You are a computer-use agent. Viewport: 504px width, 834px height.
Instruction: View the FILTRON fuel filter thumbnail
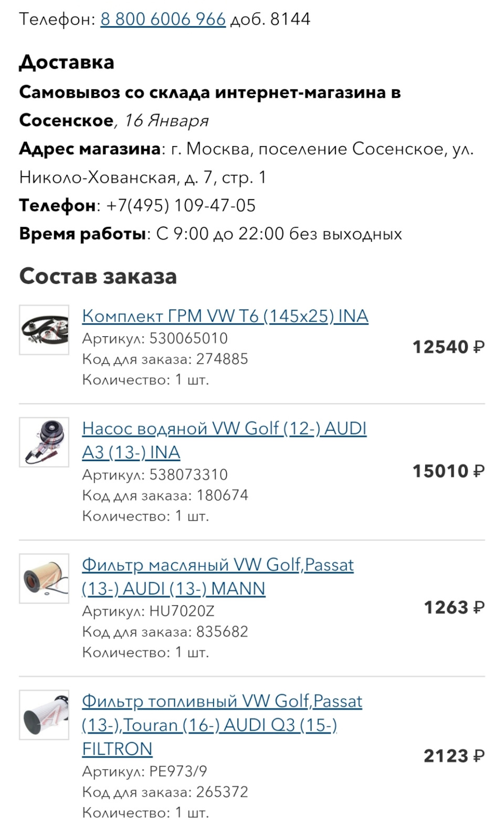tap(44, 715)
